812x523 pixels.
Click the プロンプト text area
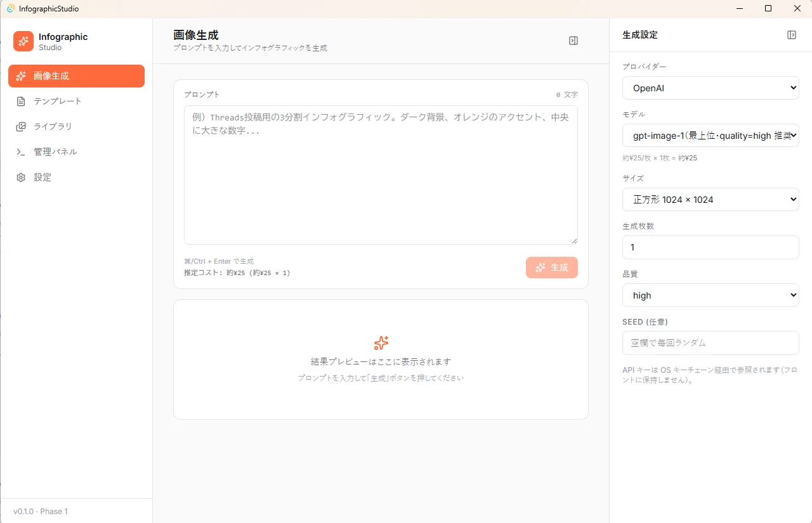381,175
